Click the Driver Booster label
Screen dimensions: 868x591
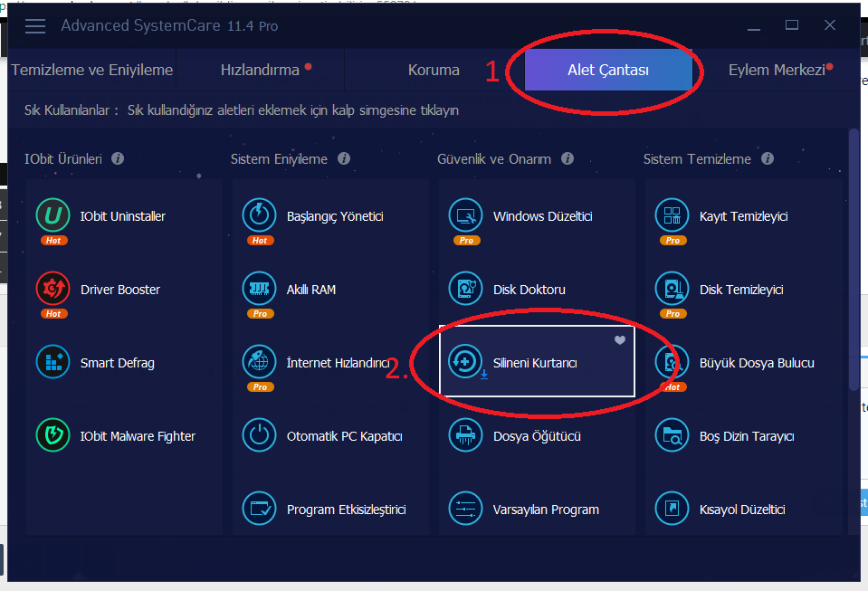[120, 290]
